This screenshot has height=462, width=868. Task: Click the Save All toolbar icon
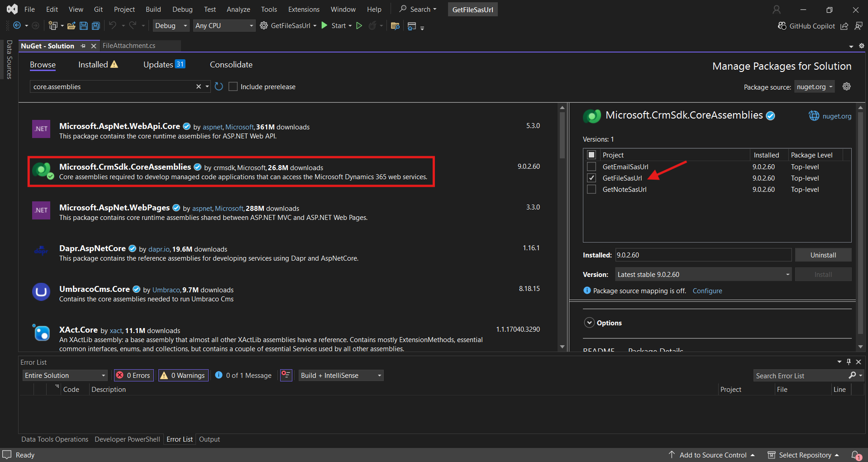tap(95, 26)
